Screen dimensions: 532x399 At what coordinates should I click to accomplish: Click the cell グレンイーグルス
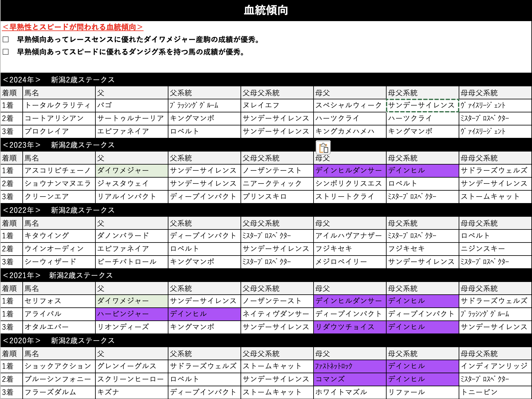point(132,366)
